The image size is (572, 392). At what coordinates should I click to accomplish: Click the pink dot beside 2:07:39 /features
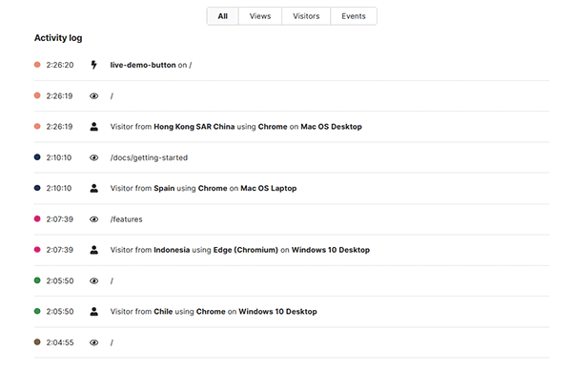tap(37, 218)
